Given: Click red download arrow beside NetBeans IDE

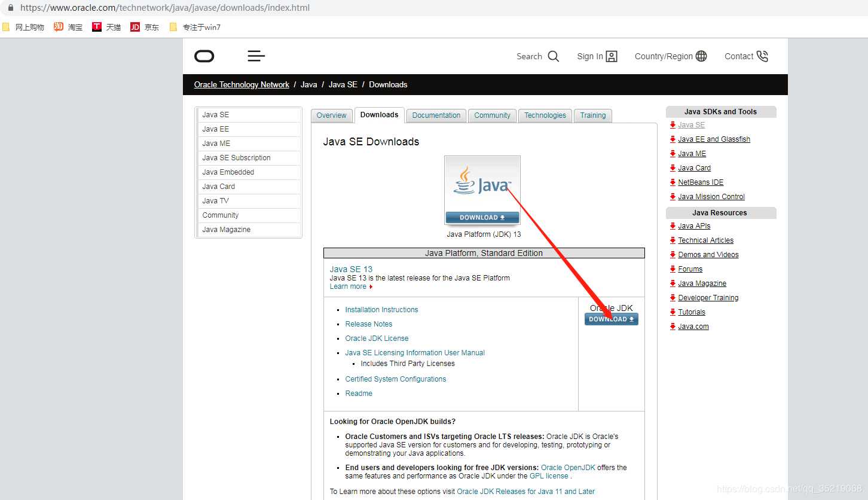Looking at the screenshot, I should (x=673, y=182).
